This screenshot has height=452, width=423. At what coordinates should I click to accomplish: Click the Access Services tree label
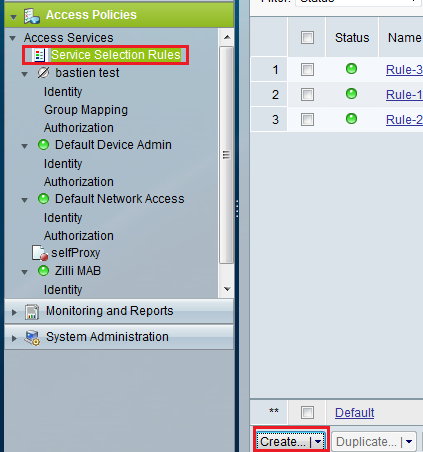(68, 38)
